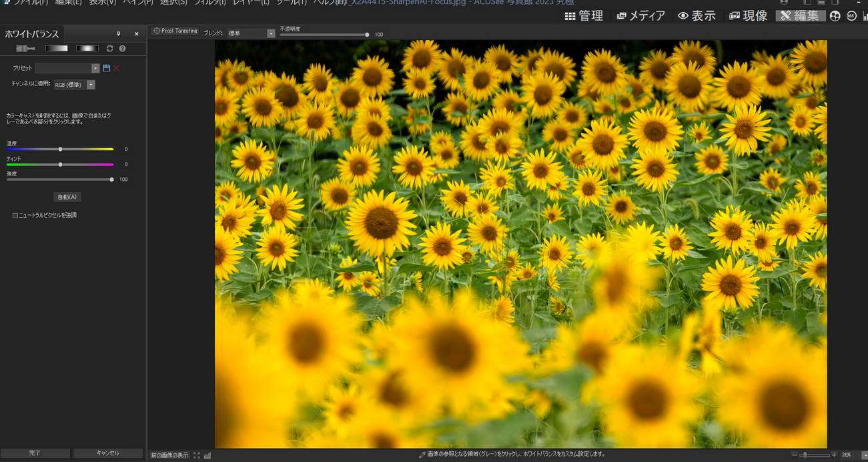This screenshot has width=868, height=462.
Task: Zoom out with the minus icon
Action: pyautogui.click(x=795, y=455)
